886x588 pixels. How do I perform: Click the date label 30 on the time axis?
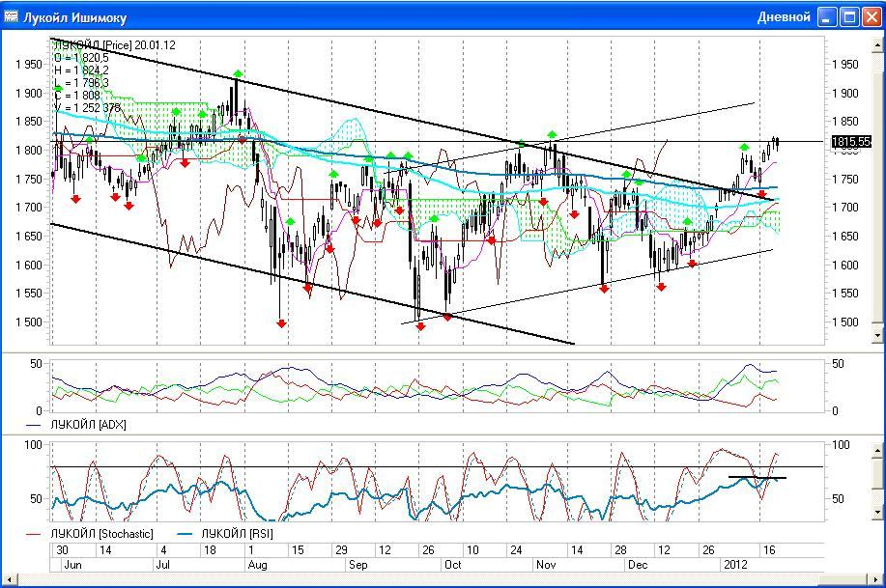(62, 550)
